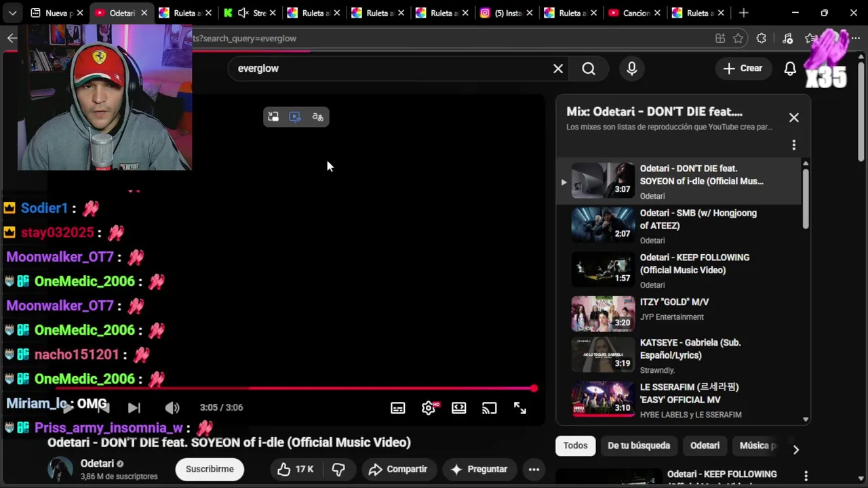Open a new browser tab
Viewport: 868px width, 488px height.
click(x=744, y=13)
